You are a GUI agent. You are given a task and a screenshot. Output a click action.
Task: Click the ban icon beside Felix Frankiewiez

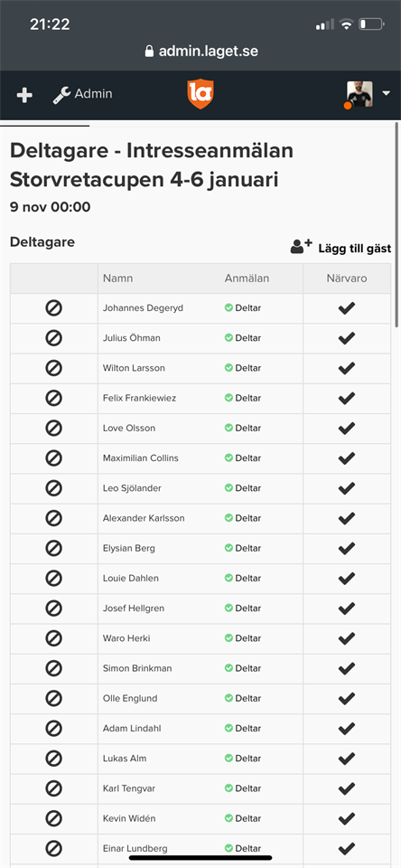coord(53,398)
